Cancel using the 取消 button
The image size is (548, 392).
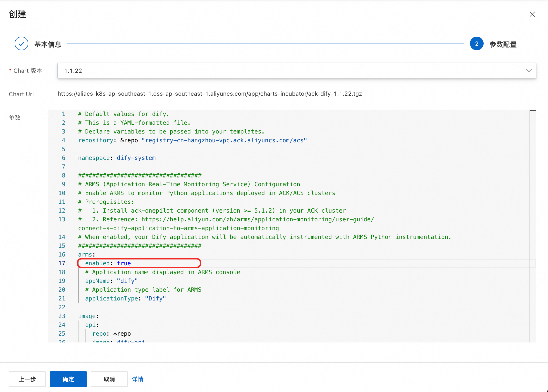(109, 379)
